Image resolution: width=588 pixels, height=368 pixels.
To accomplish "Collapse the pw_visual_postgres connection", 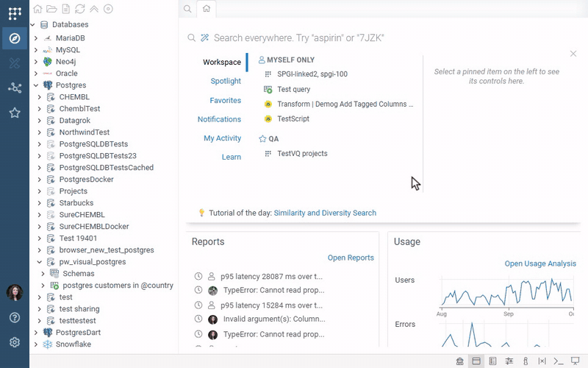I will point(40,262).
